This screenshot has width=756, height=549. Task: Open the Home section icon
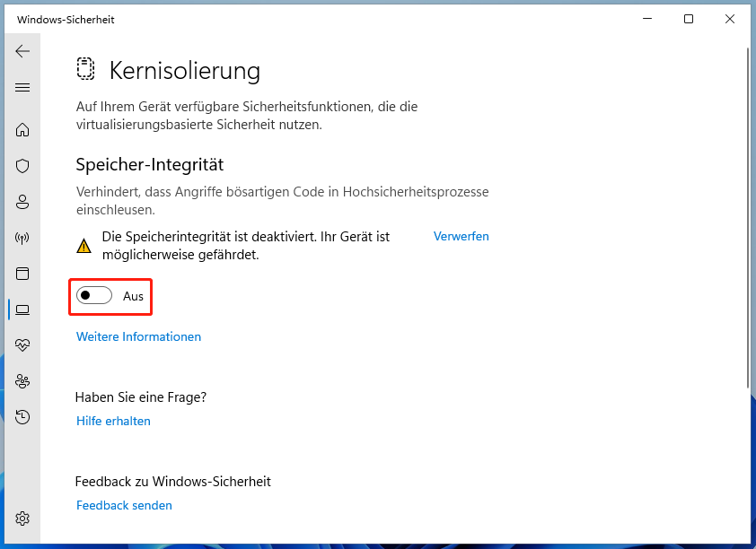[x=22, y=130]
